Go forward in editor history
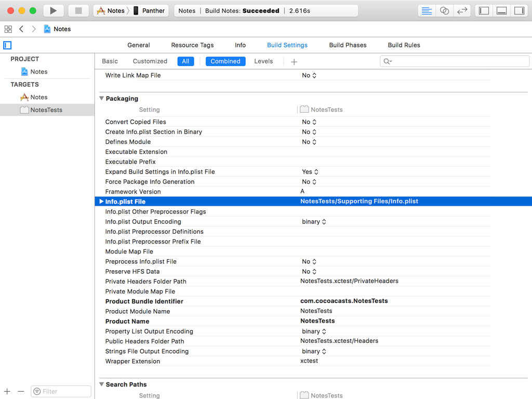This screenshot has height=399, width=532. tap(34, 29)
